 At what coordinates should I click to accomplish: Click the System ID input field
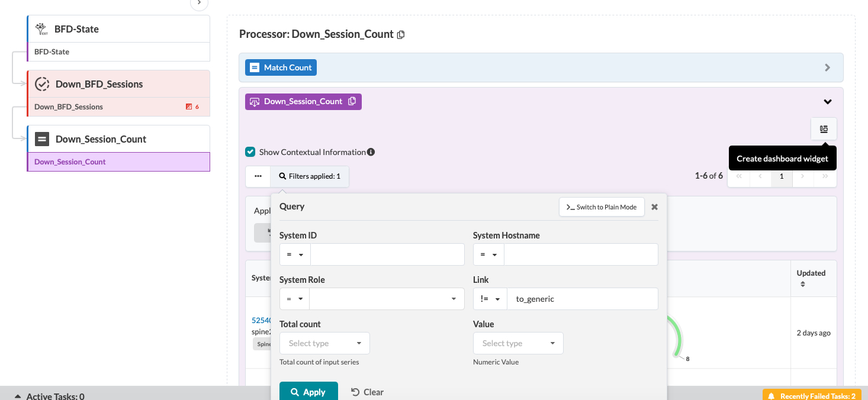pos(387,254)
